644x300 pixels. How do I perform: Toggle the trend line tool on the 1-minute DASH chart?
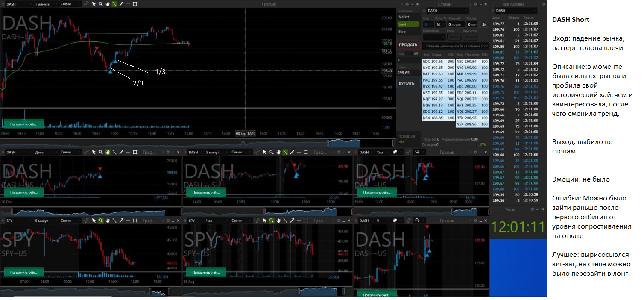[114, 4]
